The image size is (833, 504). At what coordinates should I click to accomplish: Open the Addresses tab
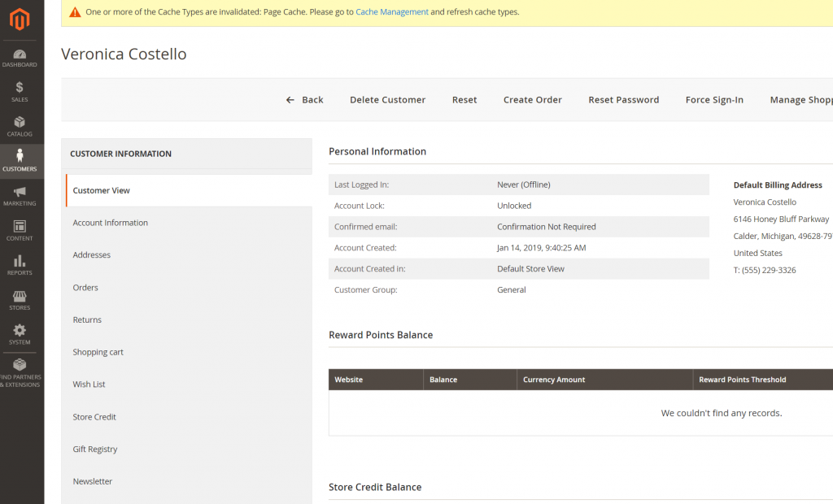91,254
